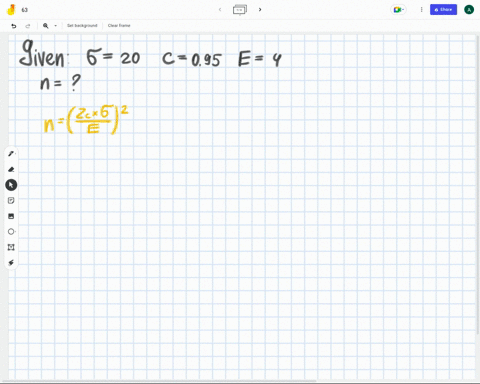Choose the Select arrow tool

(11, 185)
